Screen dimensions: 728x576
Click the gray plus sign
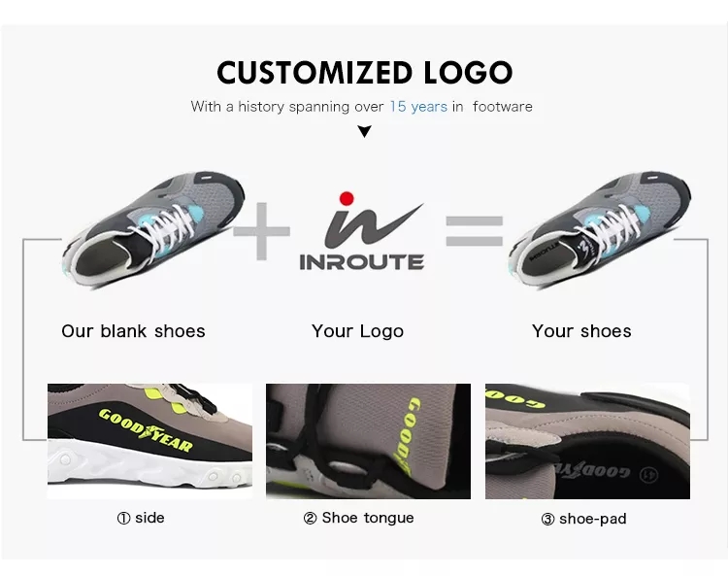pos(261,231)
